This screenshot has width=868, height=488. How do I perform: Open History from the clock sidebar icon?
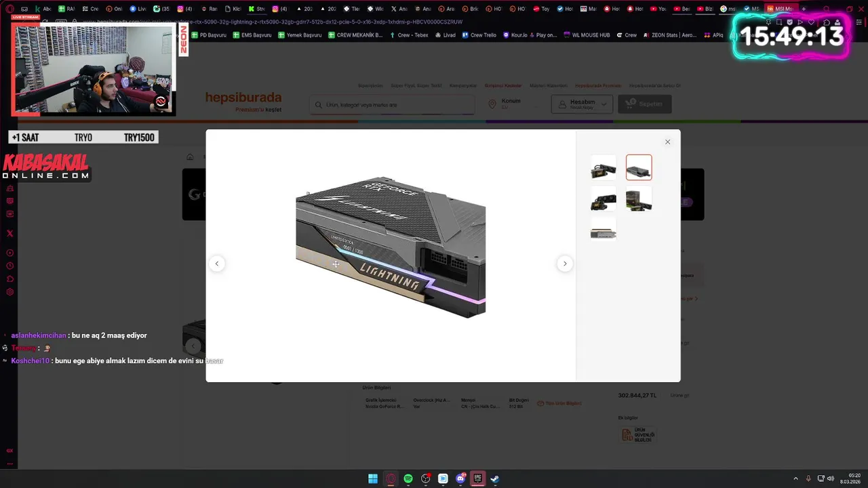tap(9, 266)
